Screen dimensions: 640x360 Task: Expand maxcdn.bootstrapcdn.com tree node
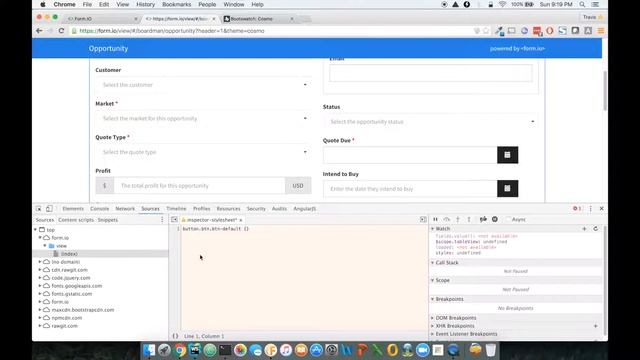click(40, 310)
